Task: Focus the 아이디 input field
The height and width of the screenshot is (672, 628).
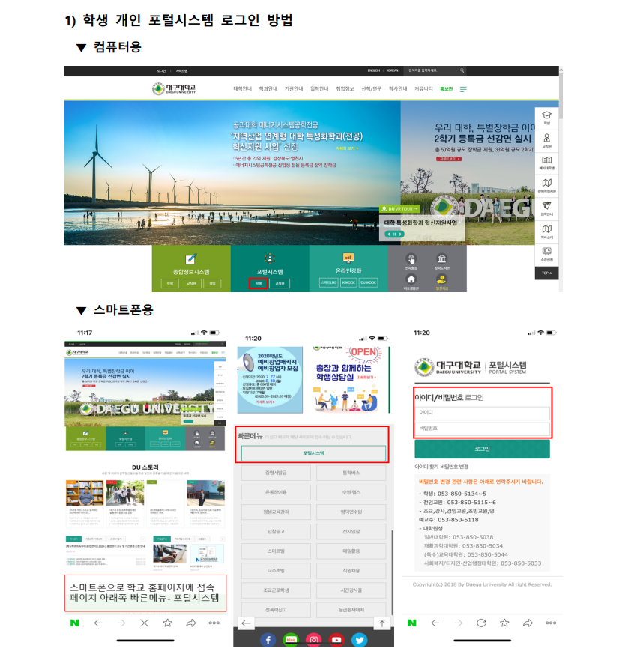Action: (x=483, y=411)
